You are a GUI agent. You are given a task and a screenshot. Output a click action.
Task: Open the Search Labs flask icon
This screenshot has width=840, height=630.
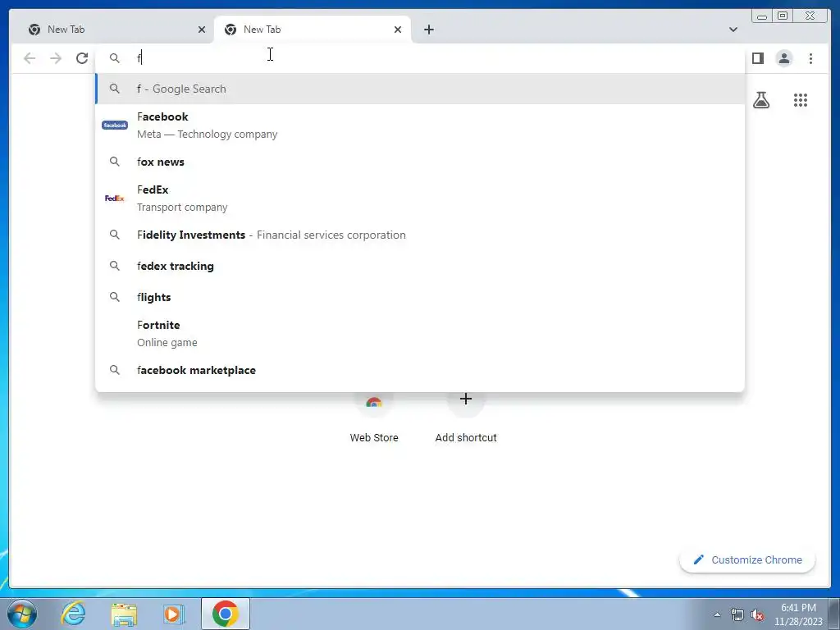pyautogui.click(x=761, y=100)
